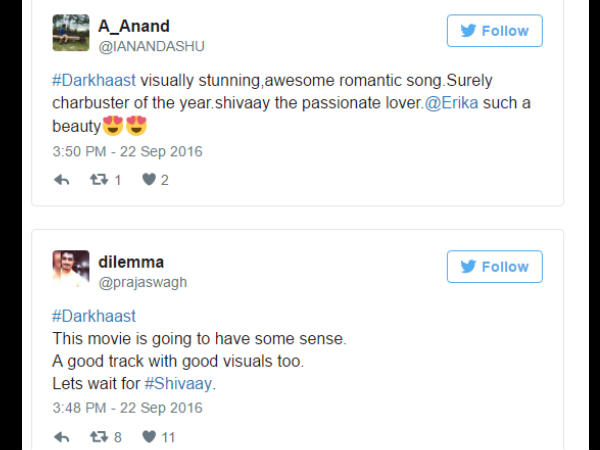Open #Darkhaast hashtag in dilemma's tweet
600x450 pixels.
pos(93,316)
